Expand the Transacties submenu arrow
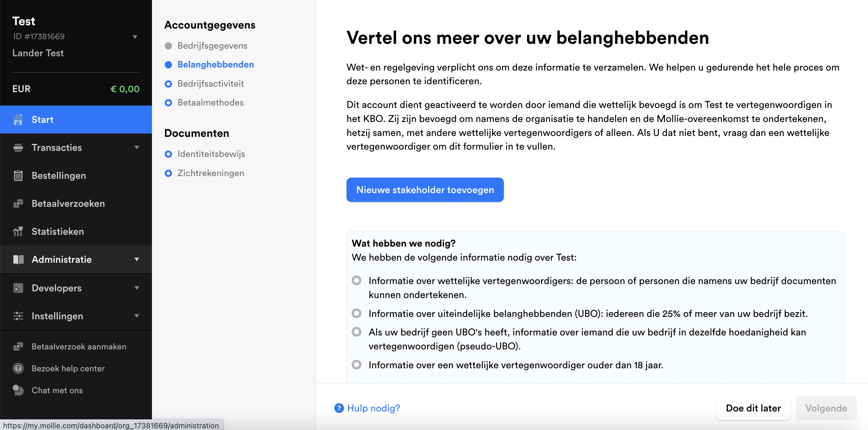868x430 pixels. 137,147
